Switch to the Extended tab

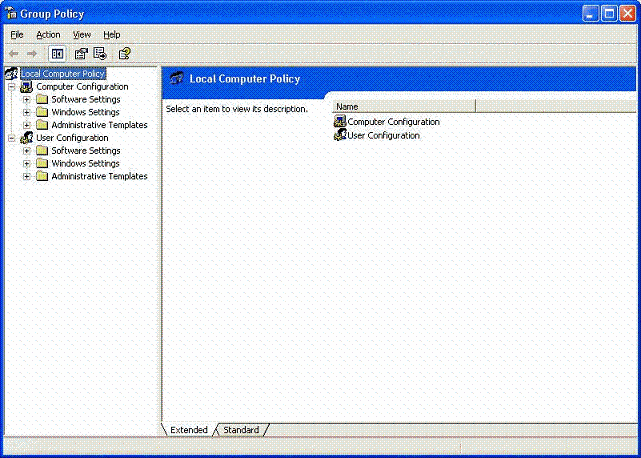click(x=188, y=430)
